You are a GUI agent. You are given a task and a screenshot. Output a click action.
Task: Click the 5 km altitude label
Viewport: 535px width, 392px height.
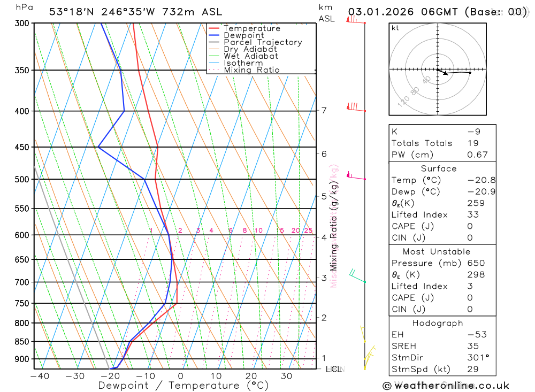coord(324,196)
